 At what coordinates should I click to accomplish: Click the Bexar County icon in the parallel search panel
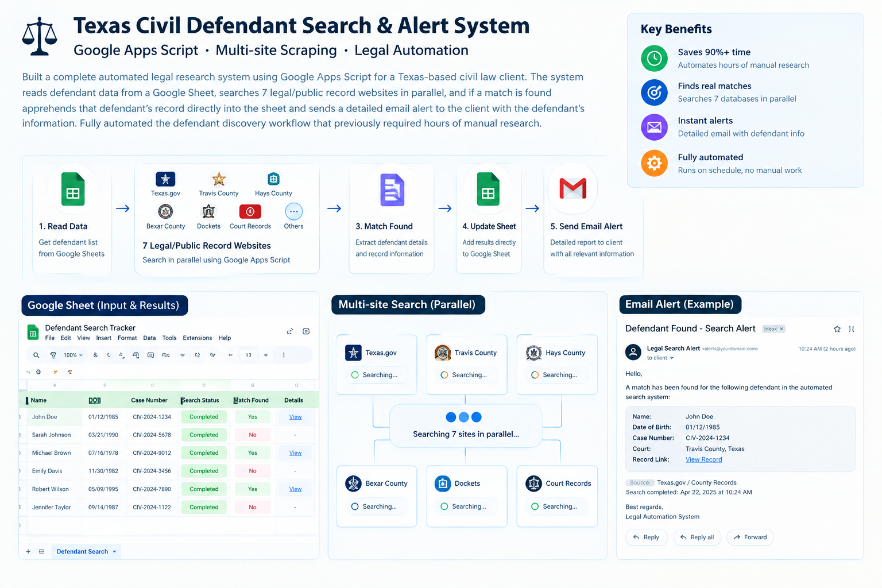[x=353, y=483]
